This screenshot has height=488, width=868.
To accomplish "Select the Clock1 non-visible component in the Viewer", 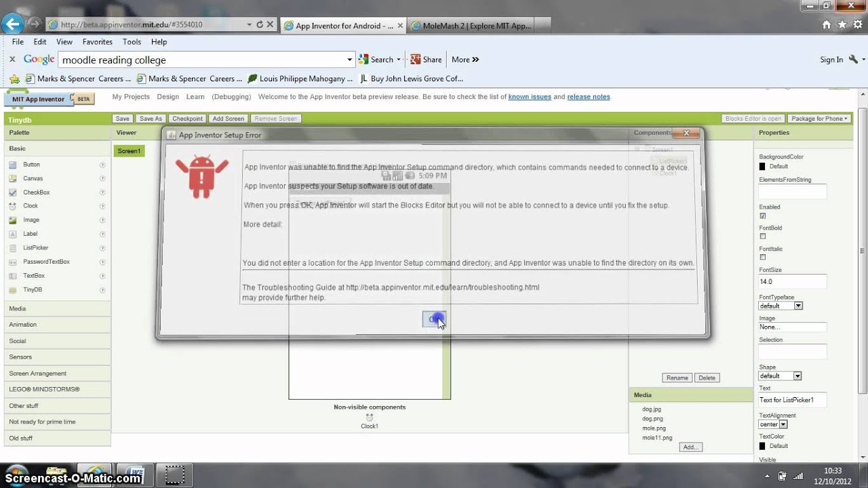I will click(x=370, y=422).
